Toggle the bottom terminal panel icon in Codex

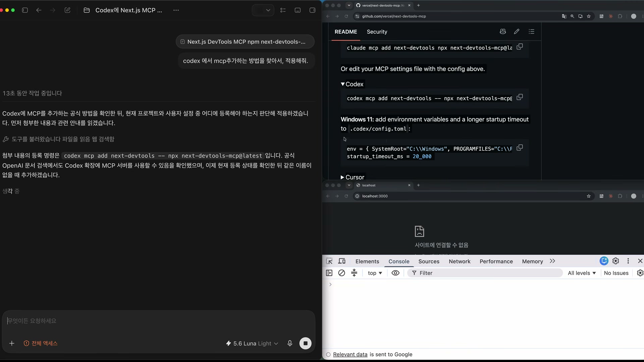[x=298, y=10]
